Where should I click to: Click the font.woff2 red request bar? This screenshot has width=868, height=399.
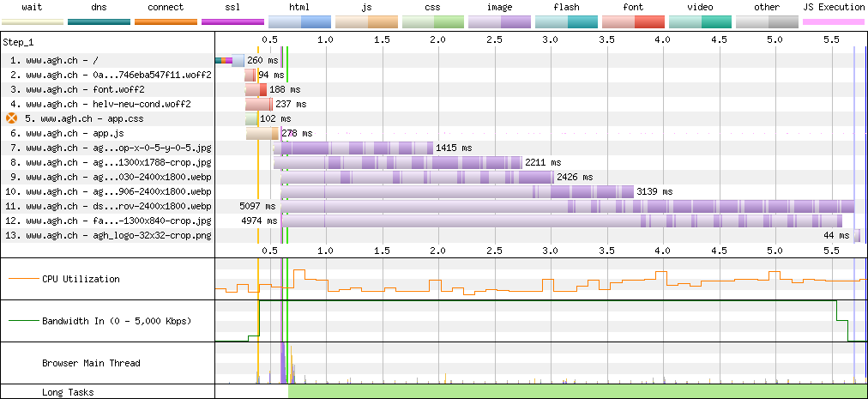[256, 90]
